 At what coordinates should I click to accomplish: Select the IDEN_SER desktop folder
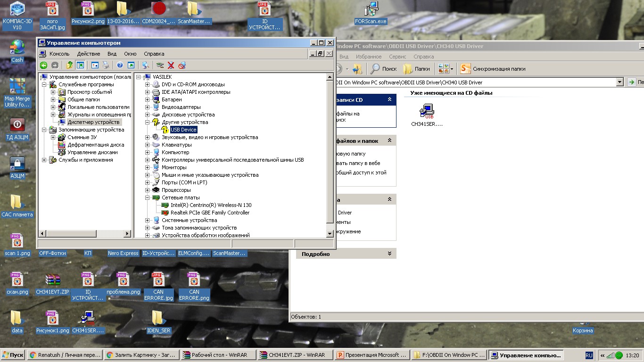pyautogui.click(x=158, y=322)
